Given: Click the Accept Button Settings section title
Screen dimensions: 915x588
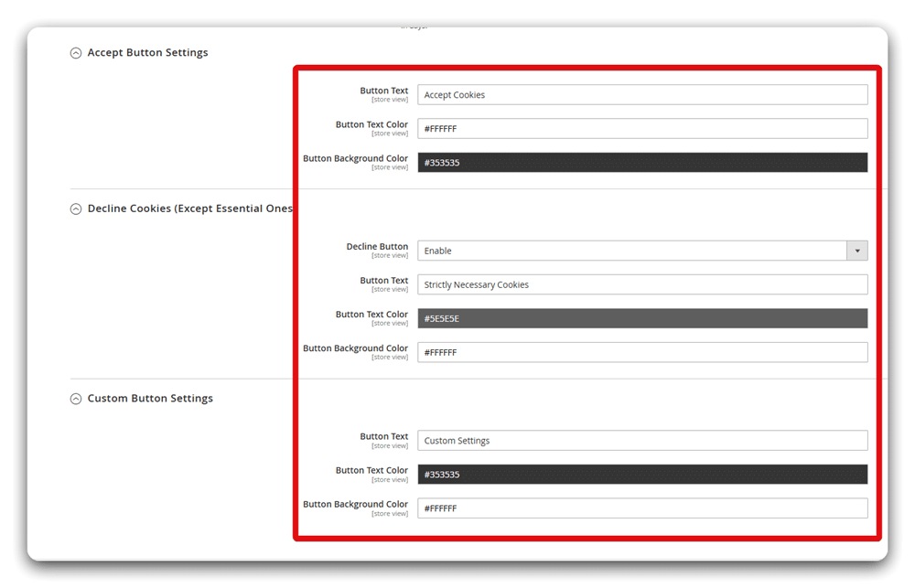Looking at the screenshot, I should [147, 53].
